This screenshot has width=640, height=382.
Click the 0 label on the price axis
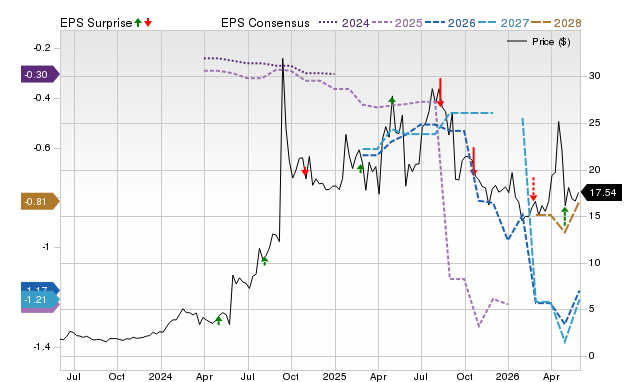coord(591,356)
